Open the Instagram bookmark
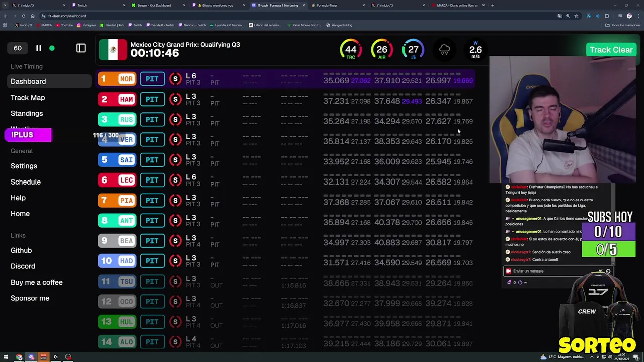 coord(86,25)
